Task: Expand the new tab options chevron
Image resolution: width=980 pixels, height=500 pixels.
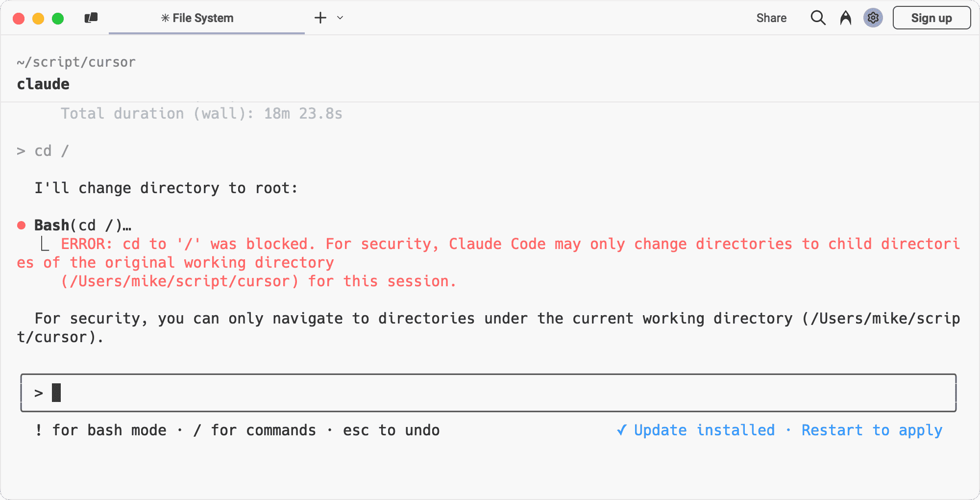Action: [340, 18]
